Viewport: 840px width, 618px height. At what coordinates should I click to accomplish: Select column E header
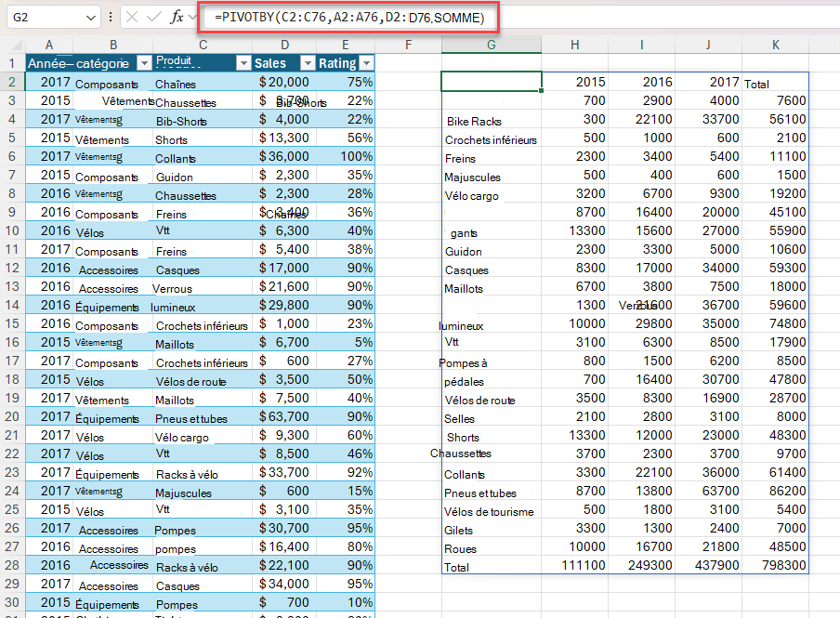pos(346,45)
